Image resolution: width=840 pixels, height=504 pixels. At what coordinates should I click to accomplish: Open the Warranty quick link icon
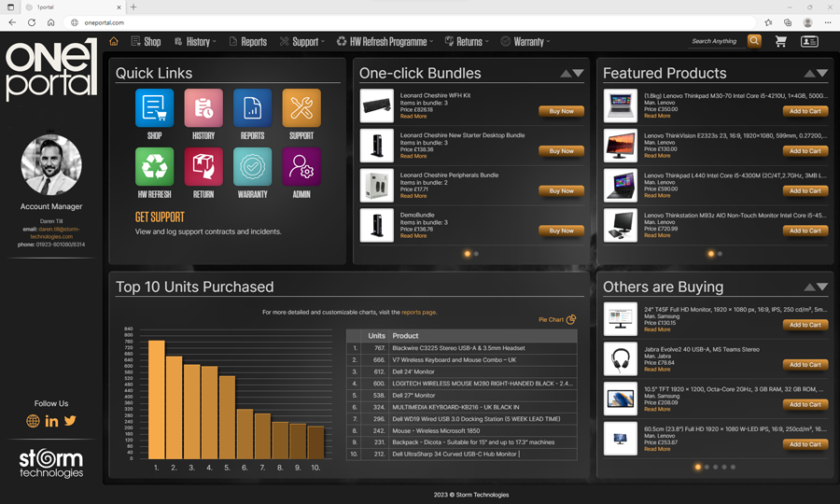pyautogui.click(x=252, y=167)
